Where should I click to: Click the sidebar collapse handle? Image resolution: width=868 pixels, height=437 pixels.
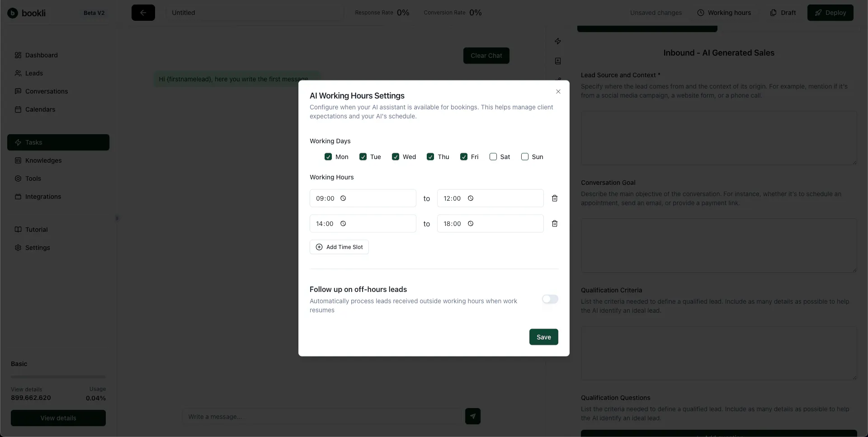pyautogui.click(x=117, y=218)
